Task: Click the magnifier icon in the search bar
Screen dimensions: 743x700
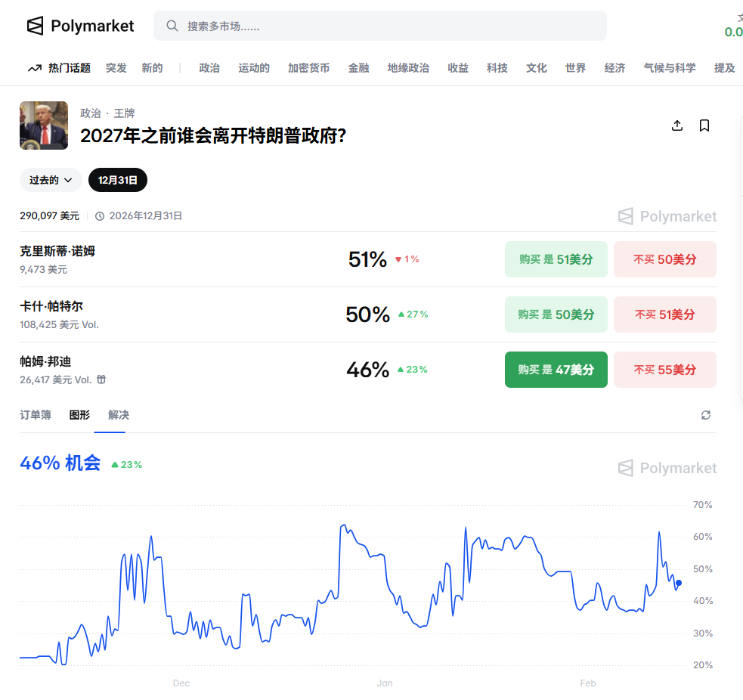Action: pyautogui.click(x=172, y=26)
